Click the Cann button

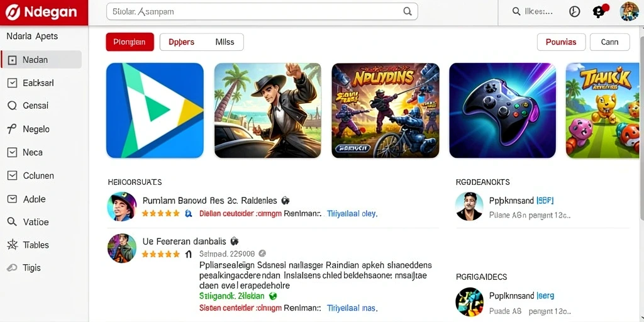[x=609, y=42]
